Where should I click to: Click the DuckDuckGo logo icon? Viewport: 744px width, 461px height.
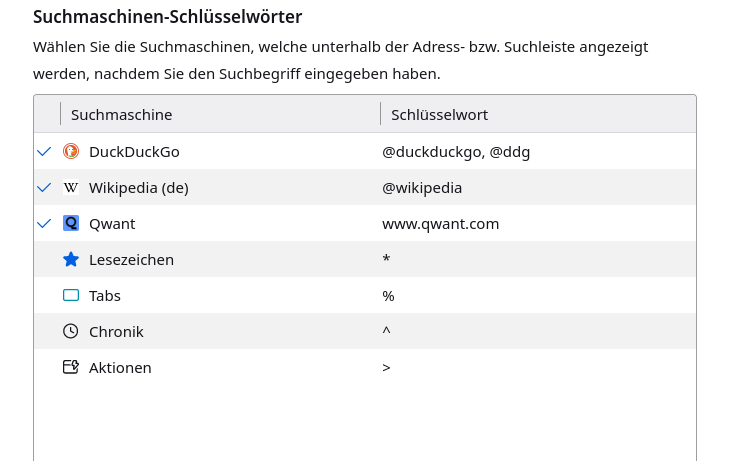coord(71,152)
